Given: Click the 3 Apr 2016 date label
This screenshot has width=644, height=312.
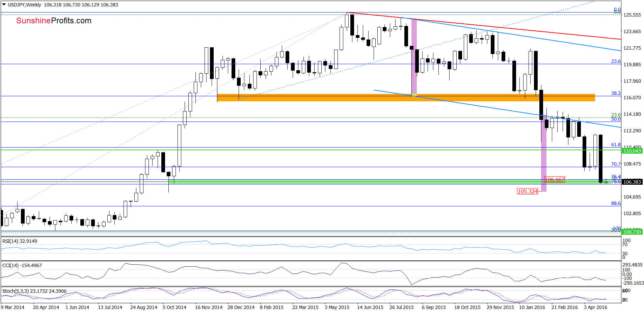Looking at the screenshot, I should pos(595,307).
